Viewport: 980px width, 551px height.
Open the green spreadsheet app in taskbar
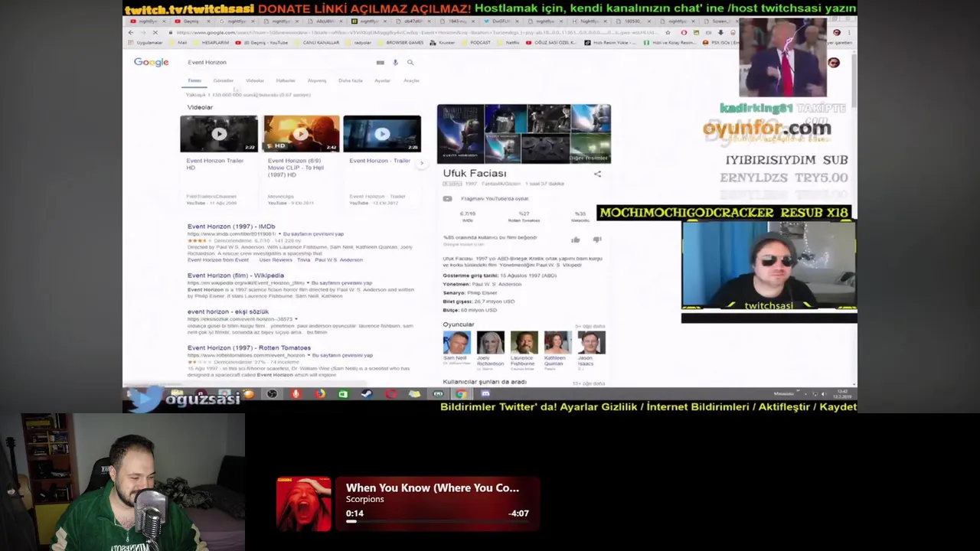point(343,394)
